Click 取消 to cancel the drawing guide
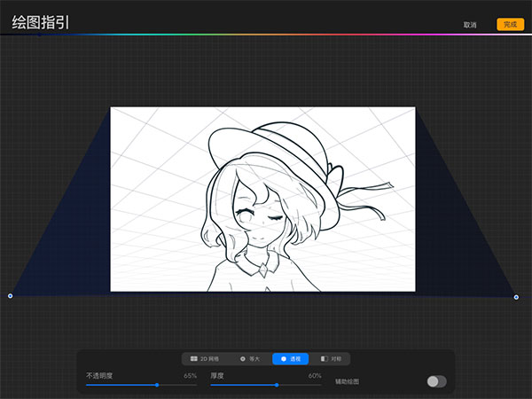The image size is (532, 399). 470,25
